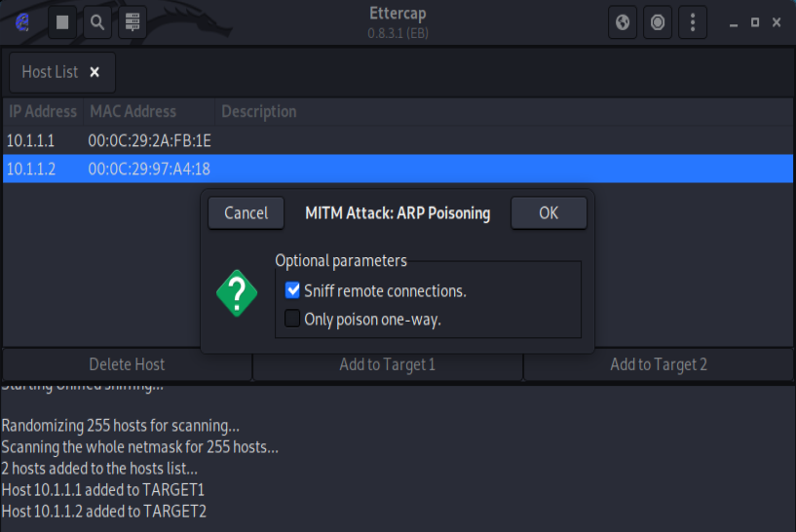Confirm ARP Poisoning with OK
The height and width of the screenshot is (532, 796).
(549, 212)
